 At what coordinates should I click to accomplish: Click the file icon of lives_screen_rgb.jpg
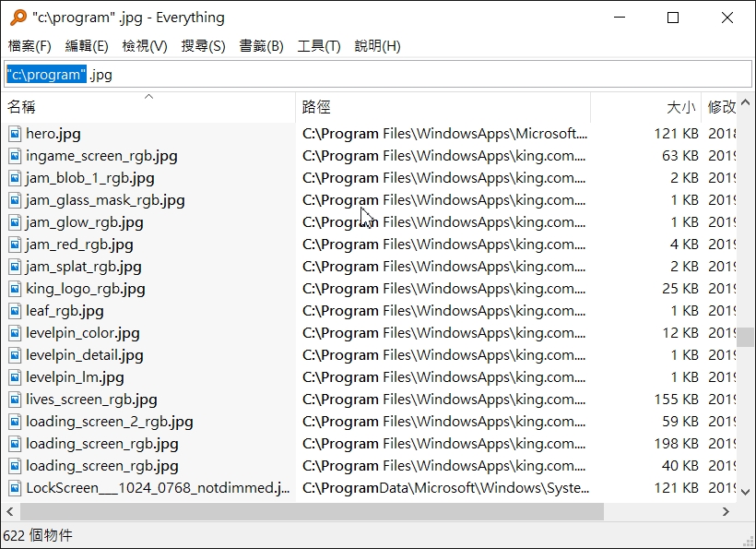(15, 400)
